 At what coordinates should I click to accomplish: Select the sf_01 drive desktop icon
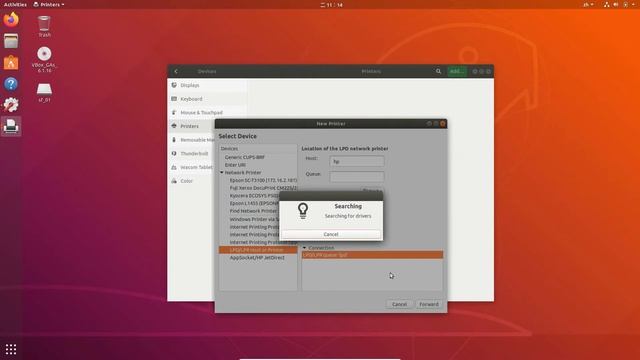tap(44, 93)
